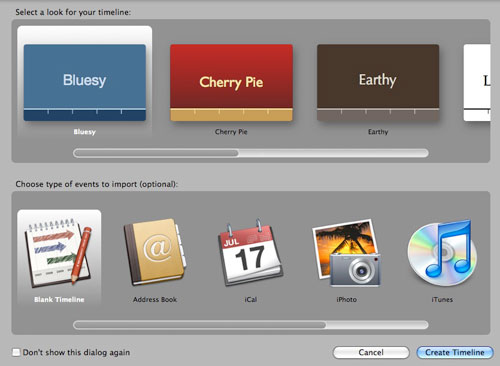Click the Cherry Pie caption label
Viewport: 500px width, 366px height.
(x=231, y=132)
